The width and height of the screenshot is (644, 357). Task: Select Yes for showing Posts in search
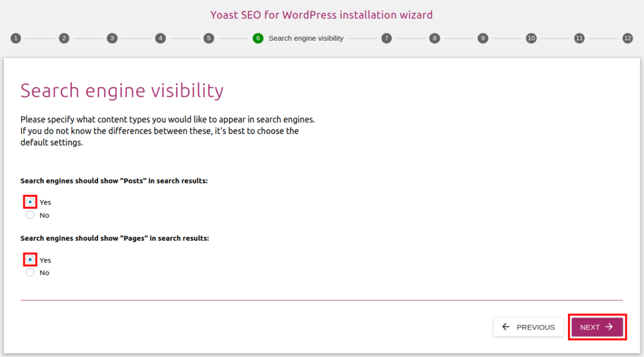point(30,202)
